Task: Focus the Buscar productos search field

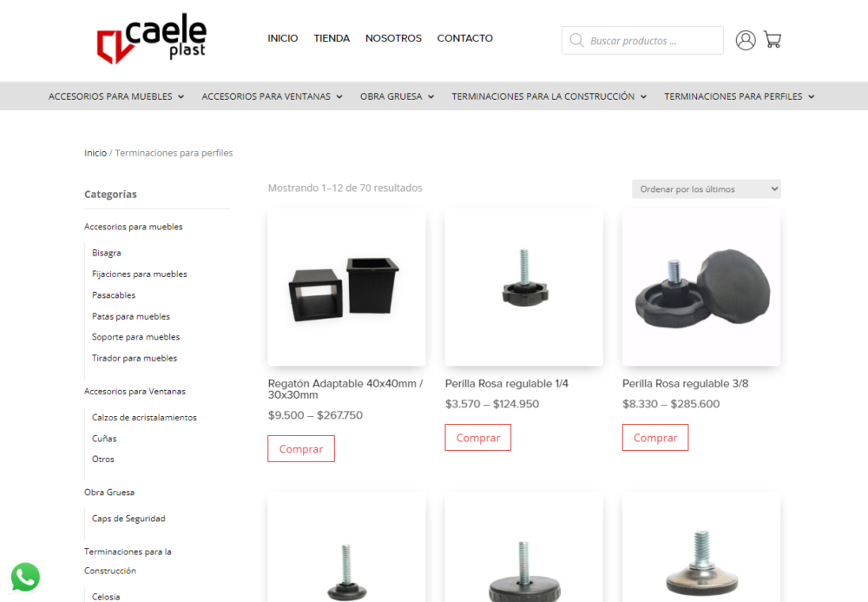Action: [x=642, y=41]
